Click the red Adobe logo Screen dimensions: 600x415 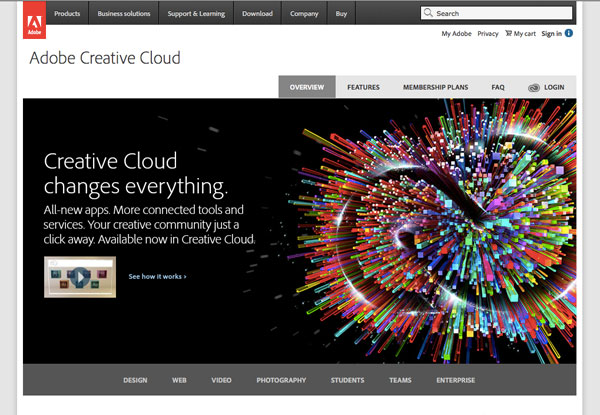[34, 20]
